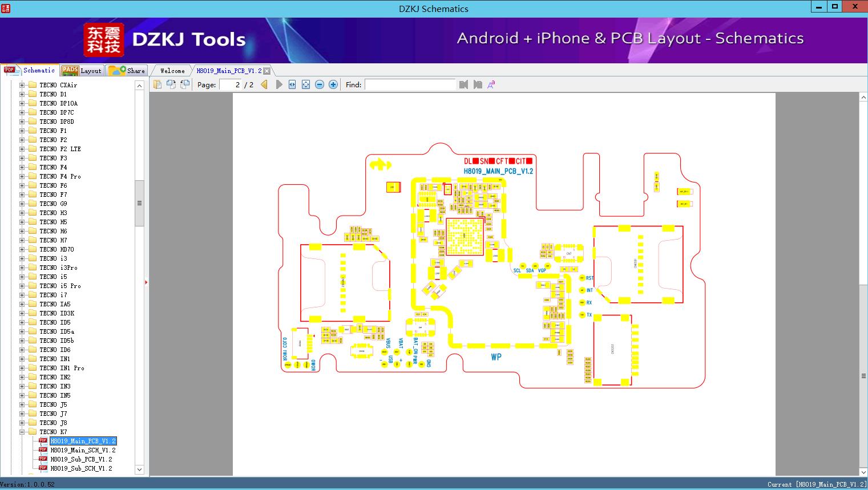Viewport: 868px width, 490px height.
Task: Click the PDF icon of H8019_Main_PCB_V1.2
Action: [x=43, y=441]
